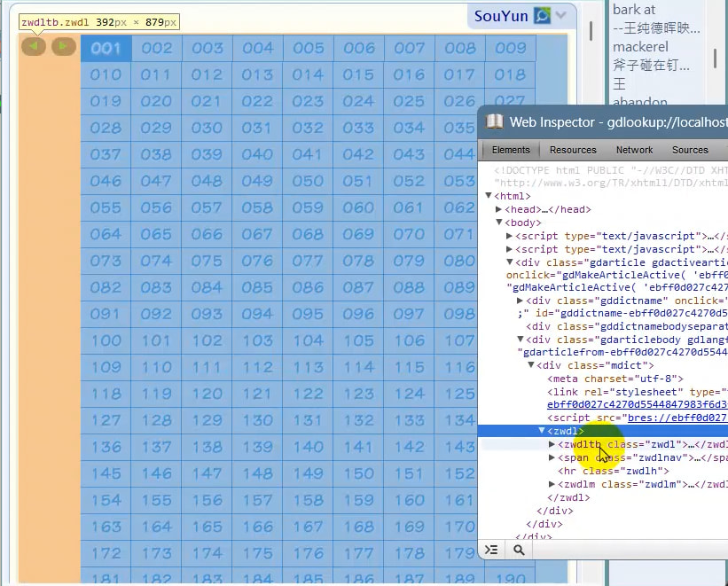Viewport: 728px width, 586px height.
Task: Expand the second script text/javascript node
Action: point(509,249)
